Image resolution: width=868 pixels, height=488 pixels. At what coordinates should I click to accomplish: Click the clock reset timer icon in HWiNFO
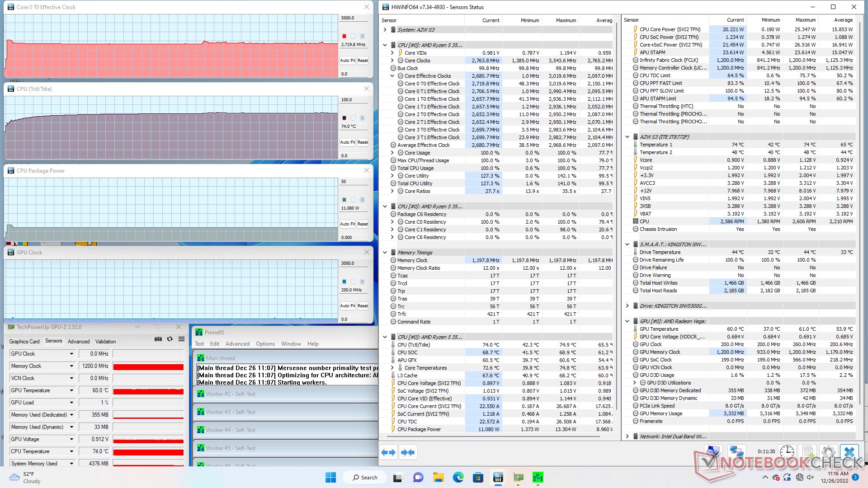pos(787,452)
